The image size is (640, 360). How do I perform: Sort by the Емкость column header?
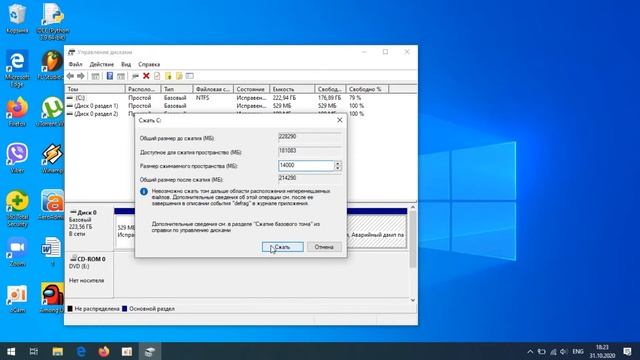coord(292,89)
